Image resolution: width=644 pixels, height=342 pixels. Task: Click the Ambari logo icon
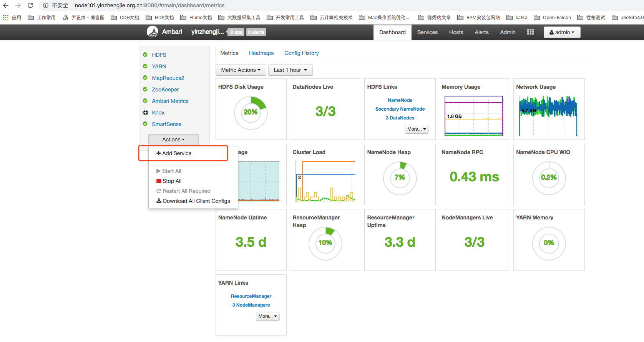coord(153,32)
